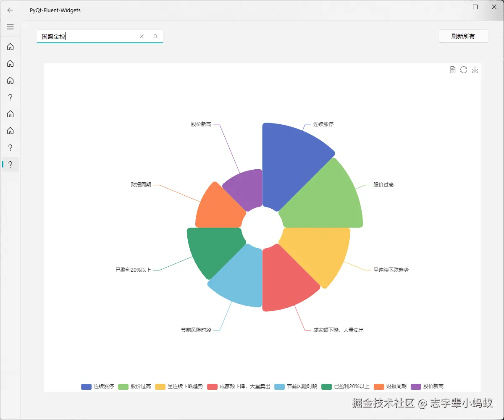Click the 连续涨停 label beside the chart
The height and width of the screenshot is (420, 504).
point(323,124)
